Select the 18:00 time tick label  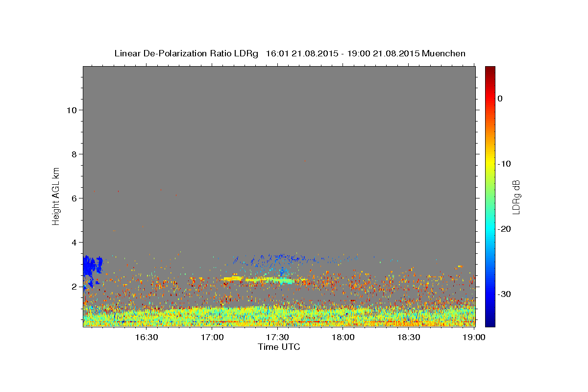343,337
